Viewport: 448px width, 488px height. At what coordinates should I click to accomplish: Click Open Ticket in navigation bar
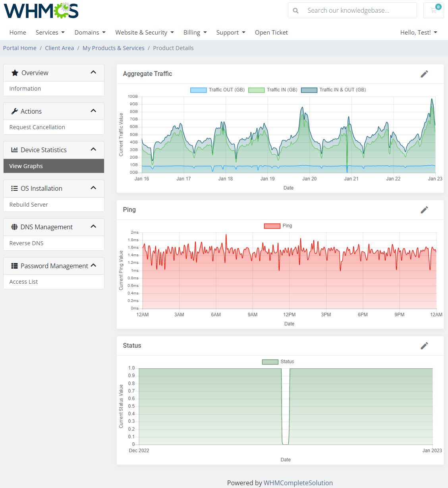[271, 33]
